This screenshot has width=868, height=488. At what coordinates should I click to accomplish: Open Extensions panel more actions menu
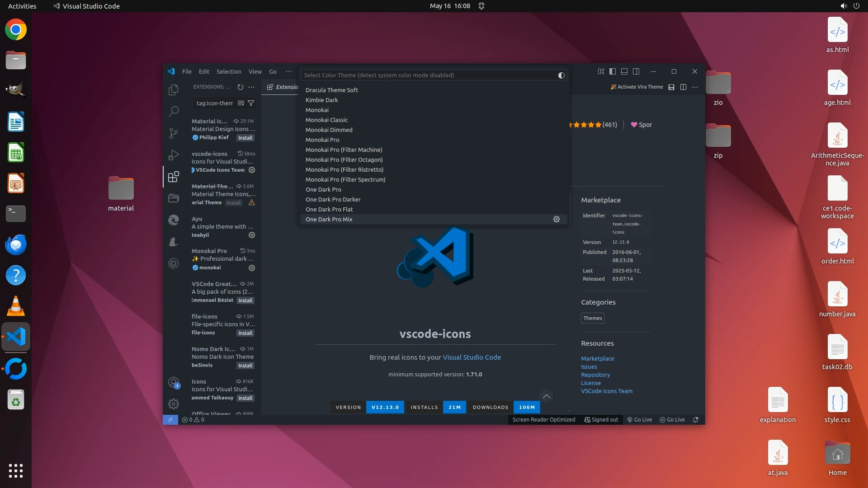(251, 87)
